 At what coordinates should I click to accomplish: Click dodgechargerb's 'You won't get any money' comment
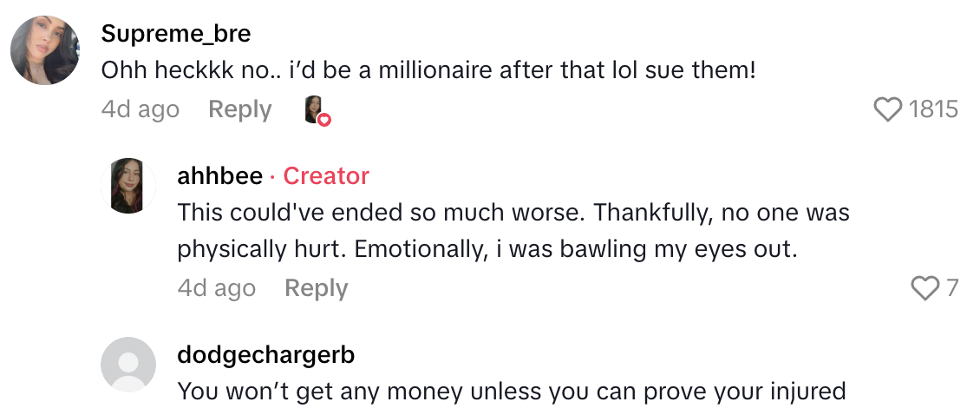point(511,391)
